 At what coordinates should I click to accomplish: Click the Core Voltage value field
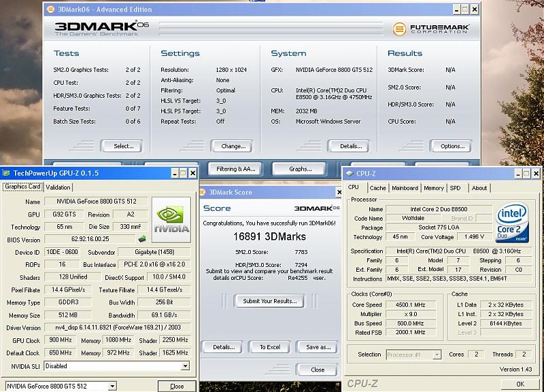(x=474, y=236)
